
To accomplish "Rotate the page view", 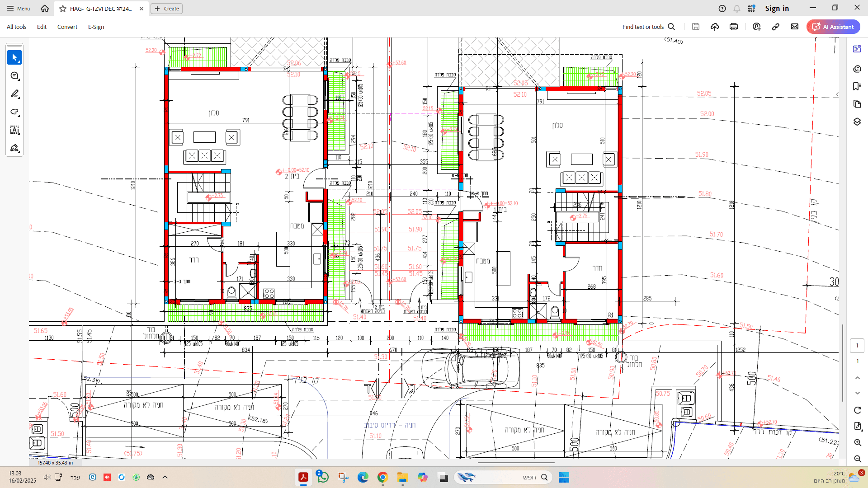I will click(x=858, y=410).
